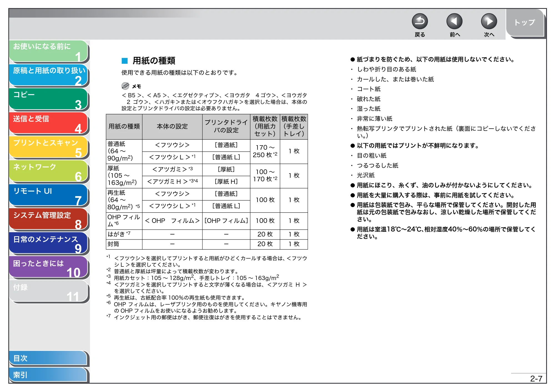Open the 目次 table of contents
The image size is (555, 392).
49,358
